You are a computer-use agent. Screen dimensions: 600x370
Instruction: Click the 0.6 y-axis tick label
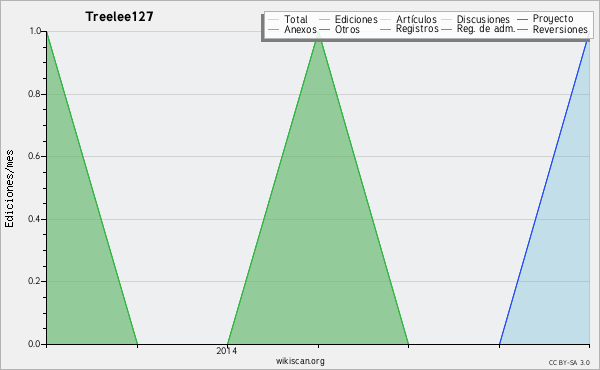click(x=35, y=156)
